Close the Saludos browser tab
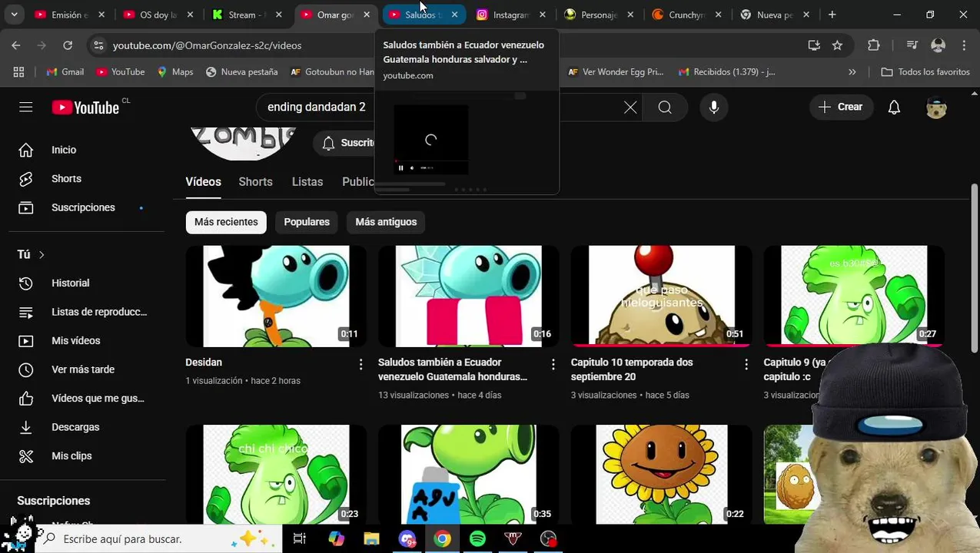 [454, 15]
